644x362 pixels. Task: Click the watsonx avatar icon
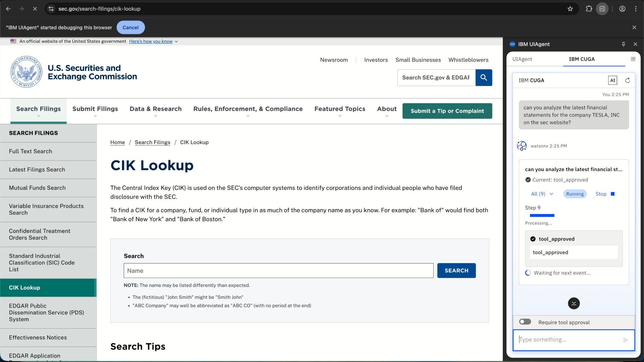click(x=522, y=146)
